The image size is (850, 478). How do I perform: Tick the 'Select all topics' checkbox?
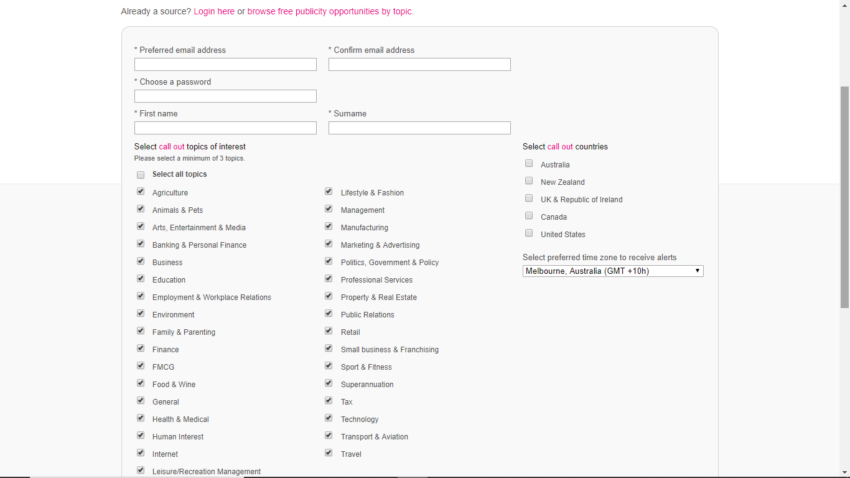pos(141,175)
